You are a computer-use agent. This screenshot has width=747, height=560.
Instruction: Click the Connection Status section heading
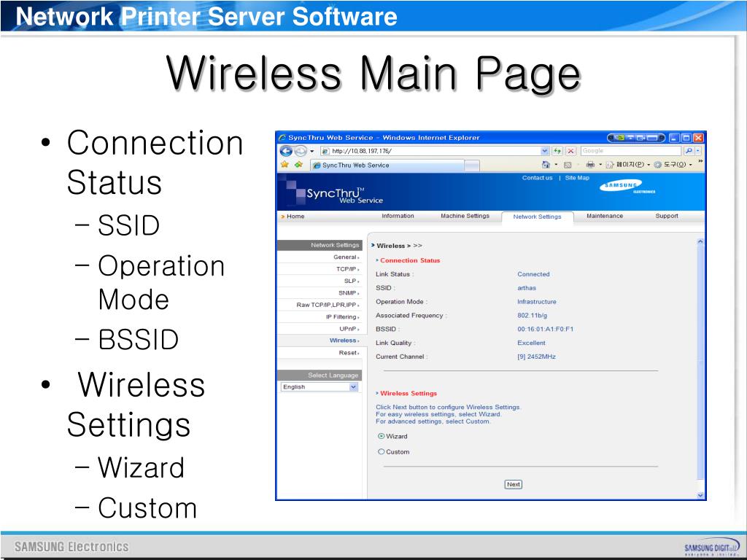pyautogui.click(x=410, y=260)
